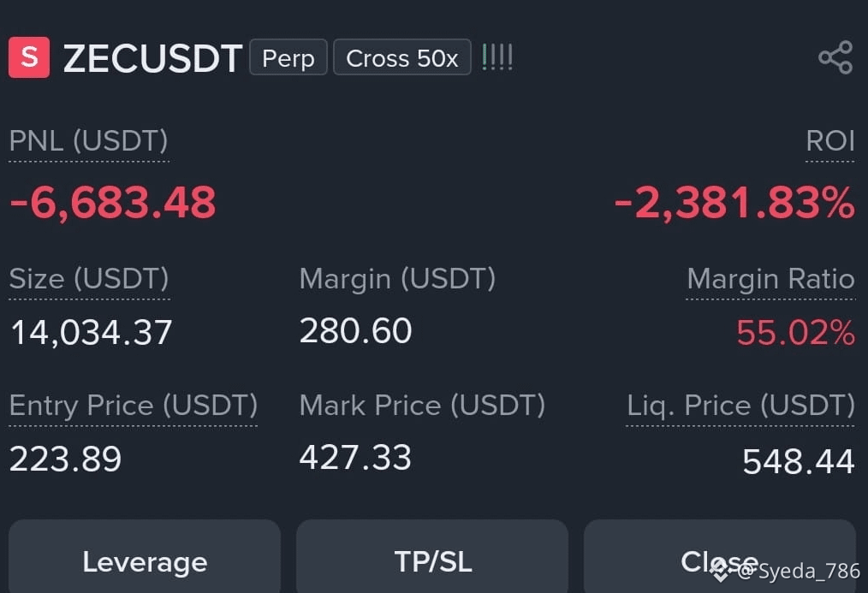
Task: Select the Mark Price value 427.33
Action: (355, 458)
